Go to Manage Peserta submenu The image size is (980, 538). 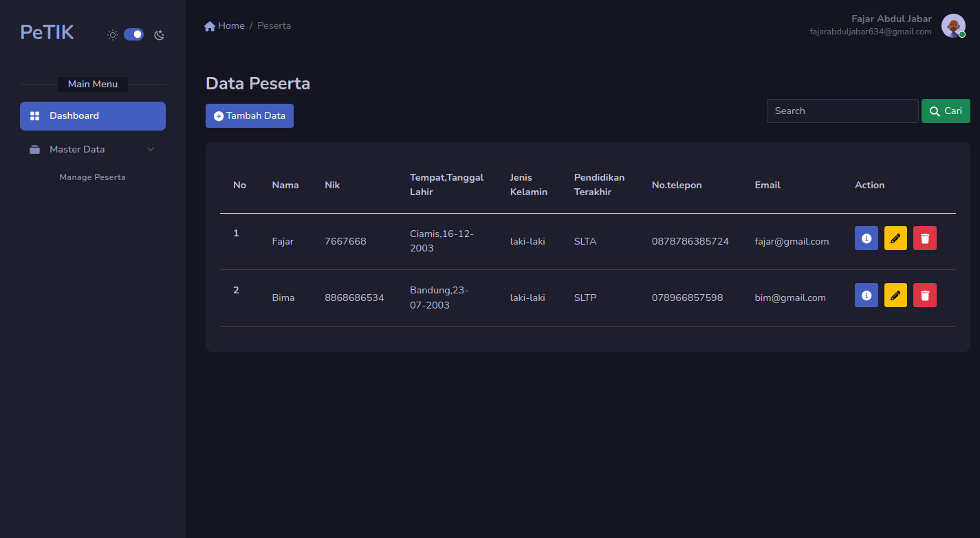click(92, 177)
